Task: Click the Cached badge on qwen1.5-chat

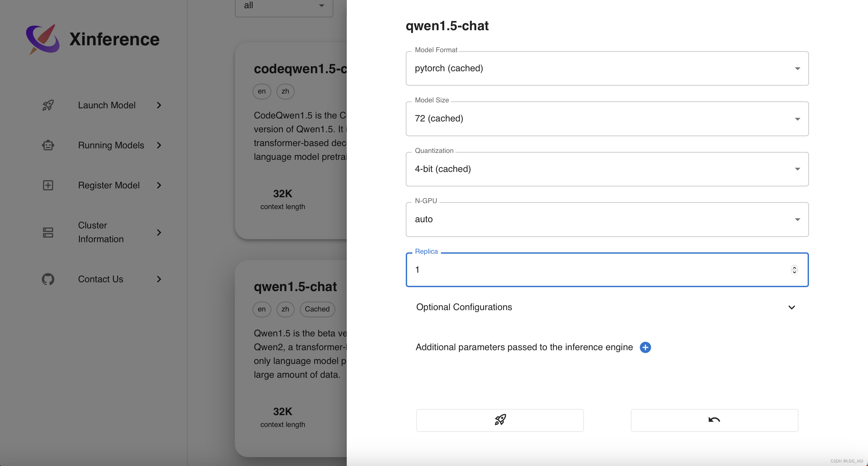Action: pyautogui.click(x=317, y=309)
